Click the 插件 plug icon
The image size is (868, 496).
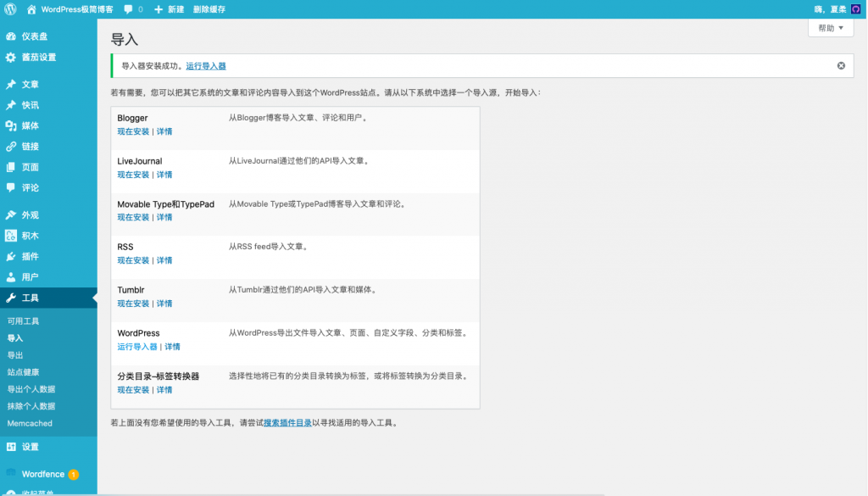click(x=11, y=256)
